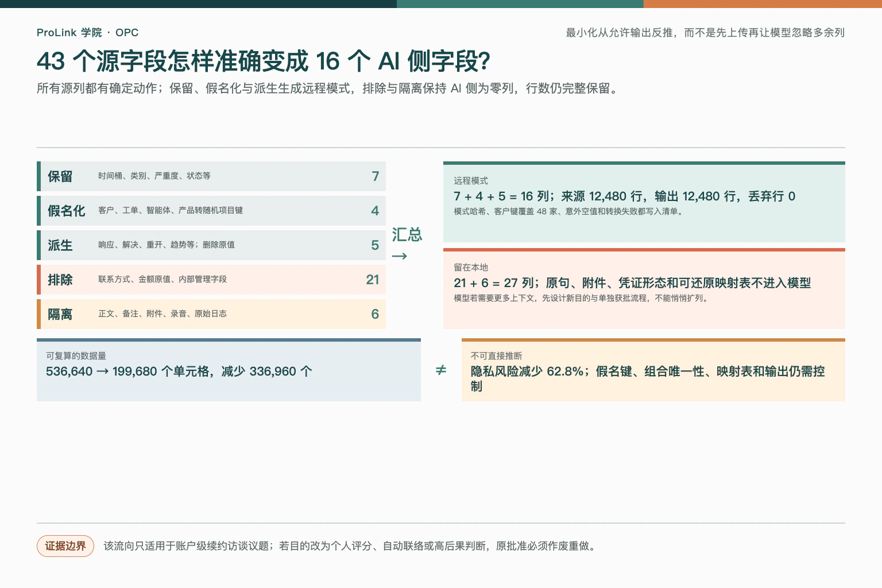Select the 假名化 row label
This screenshot has width=882, height=588.
[67, 211]
